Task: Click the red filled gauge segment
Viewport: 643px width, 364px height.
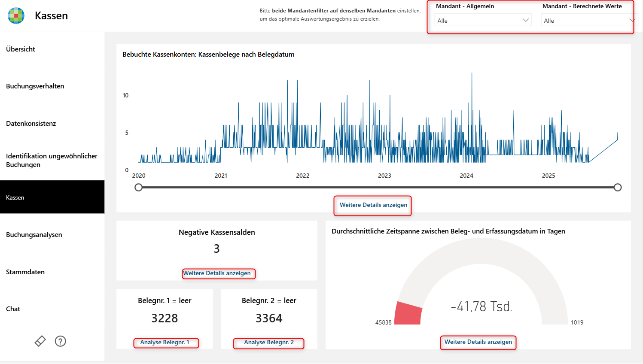Action: (x=408, y=313)
